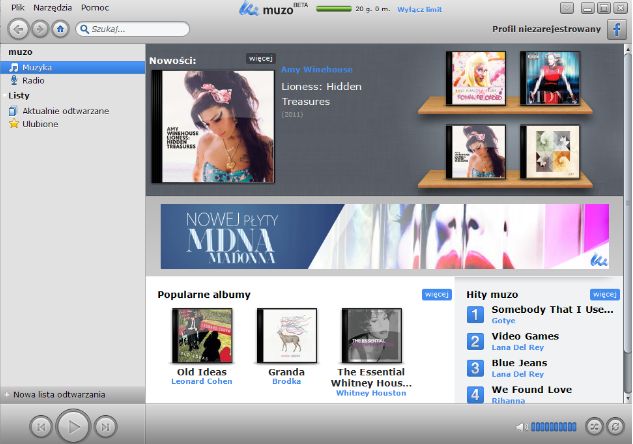Click Lana Del Rey under Blue Jeans

pyautogui.click(x=518, y=374)
